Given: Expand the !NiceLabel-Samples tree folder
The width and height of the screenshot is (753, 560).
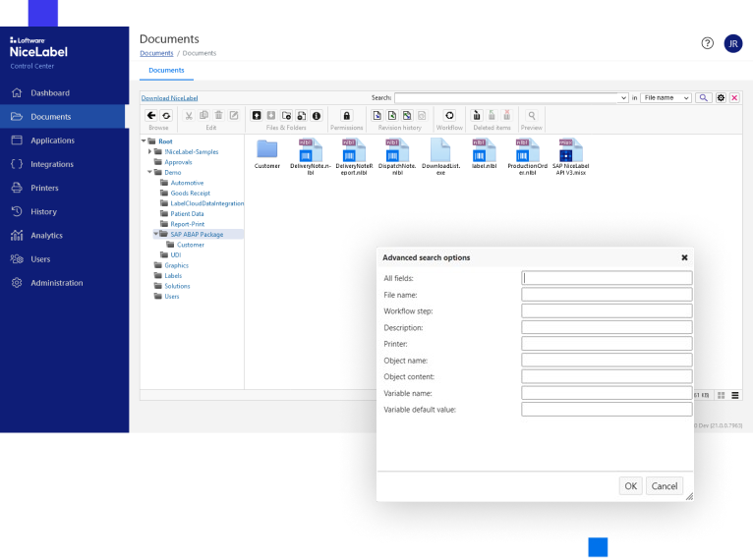Looking at the screenshot, I should point(149,151).
